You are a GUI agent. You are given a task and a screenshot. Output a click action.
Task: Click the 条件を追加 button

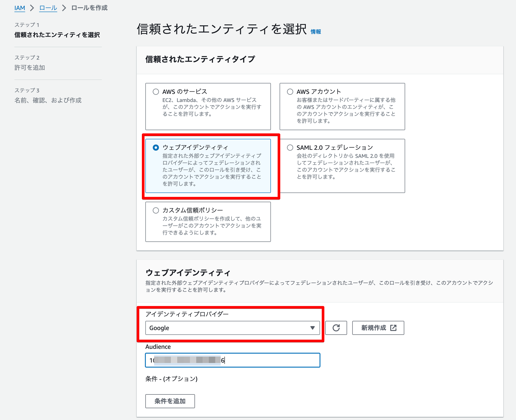(170, 401)
